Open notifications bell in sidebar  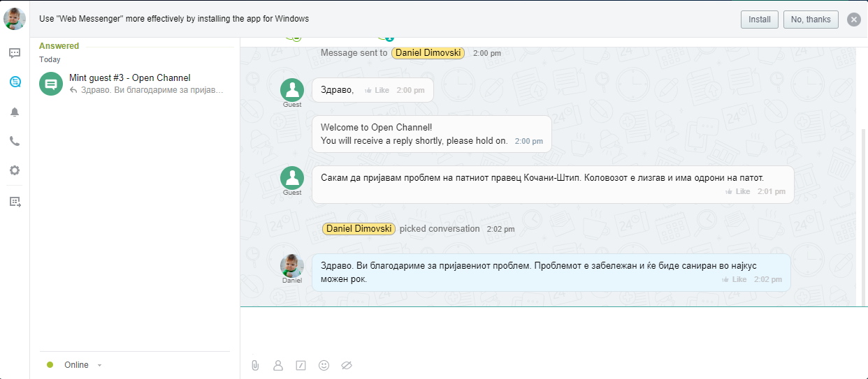[x=15, y=112]
